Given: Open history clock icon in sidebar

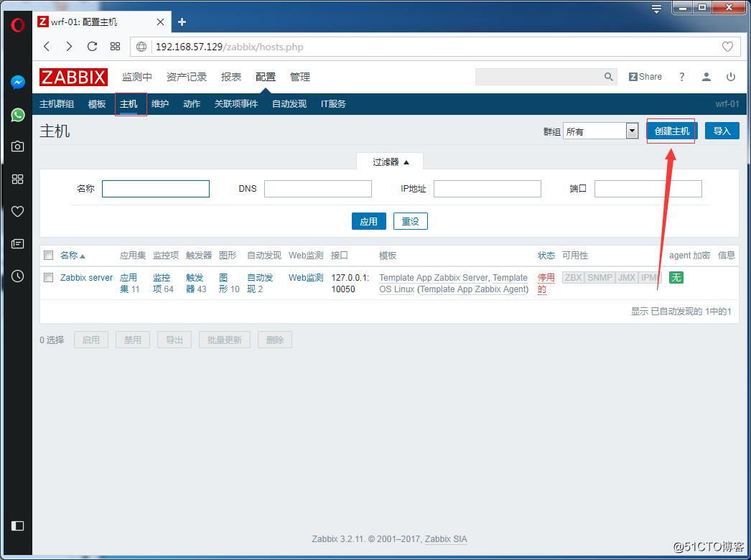Looking at the screenshot, I should [18, 276].
